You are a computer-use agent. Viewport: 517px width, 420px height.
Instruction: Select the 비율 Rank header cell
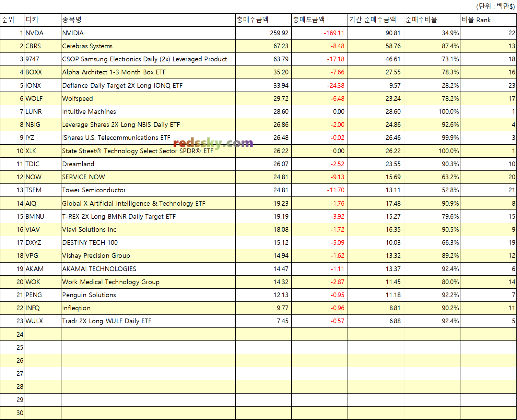489,20
